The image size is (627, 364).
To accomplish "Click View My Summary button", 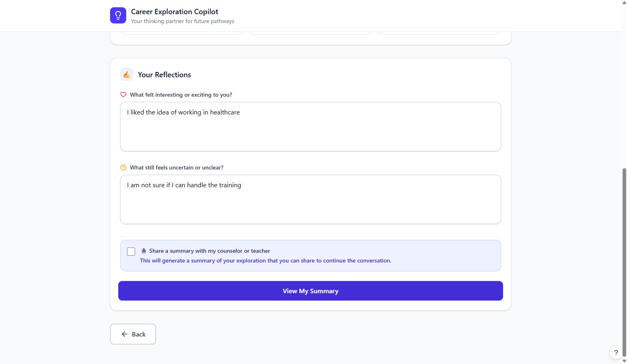I will click(x=311, y=291).
